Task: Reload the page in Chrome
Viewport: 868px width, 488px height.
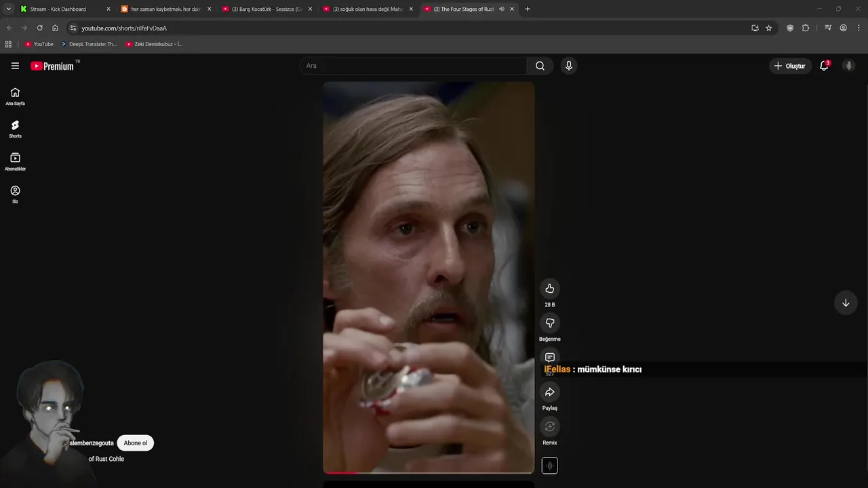Action: (39, 28)
